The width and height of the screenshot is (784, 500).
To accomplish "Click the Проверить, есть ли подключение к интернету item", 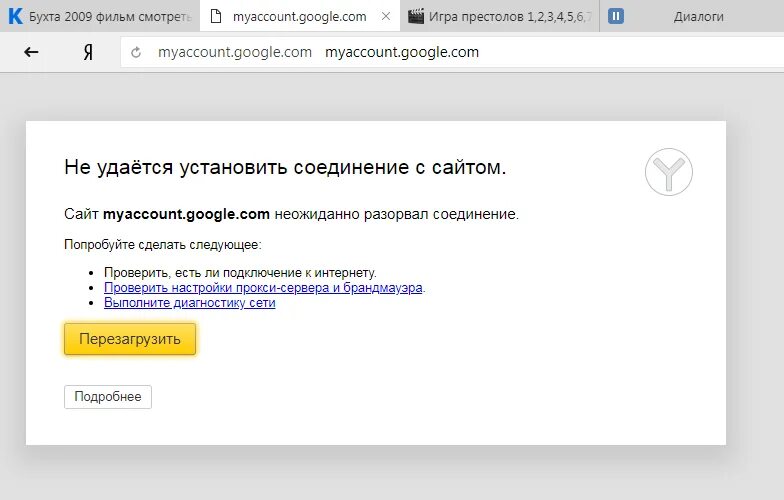I will click(240, 272).
